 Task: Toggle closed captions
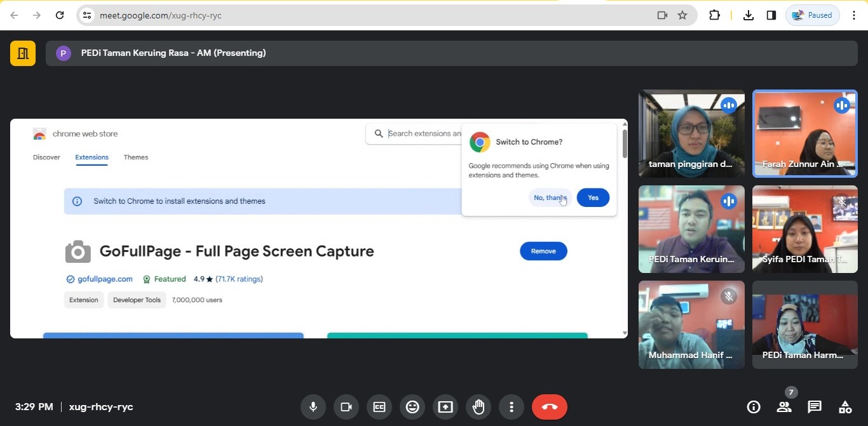[379, 407]
